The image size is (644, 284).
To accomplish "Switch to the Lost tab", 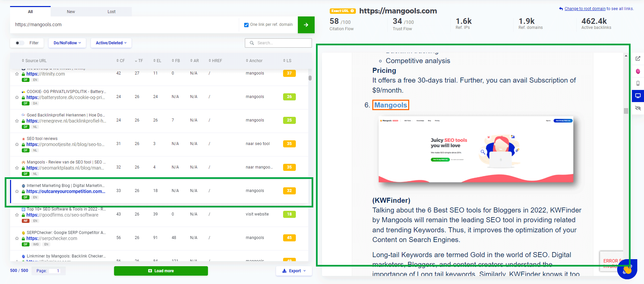I will (111, 11).
